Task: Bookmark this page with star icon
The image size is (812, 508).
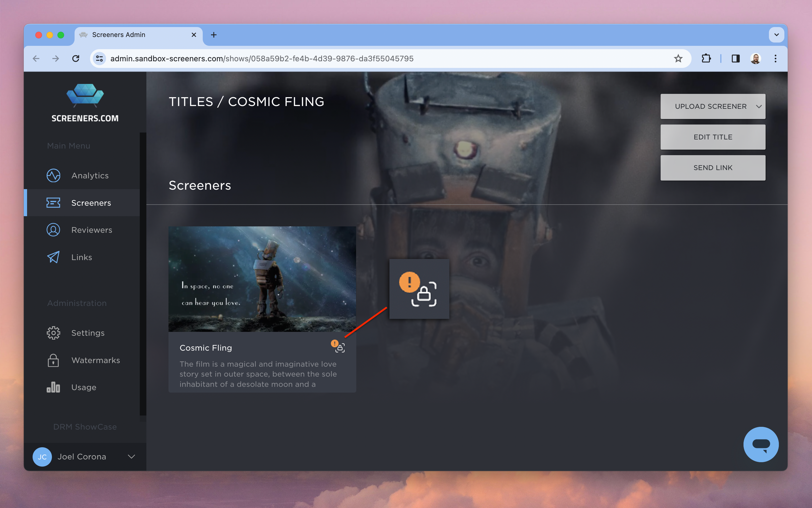Action: coord(678,59)
